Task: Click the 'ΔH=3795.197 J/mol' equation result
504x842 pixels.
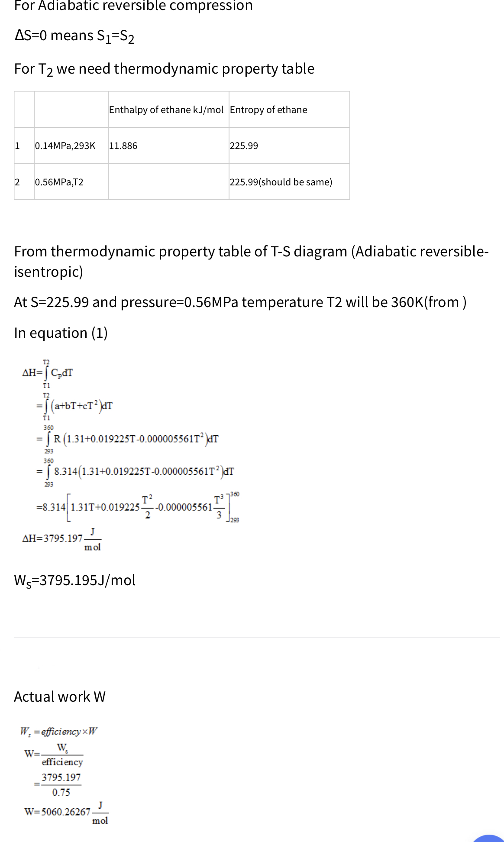Action: tap(61, 538)
